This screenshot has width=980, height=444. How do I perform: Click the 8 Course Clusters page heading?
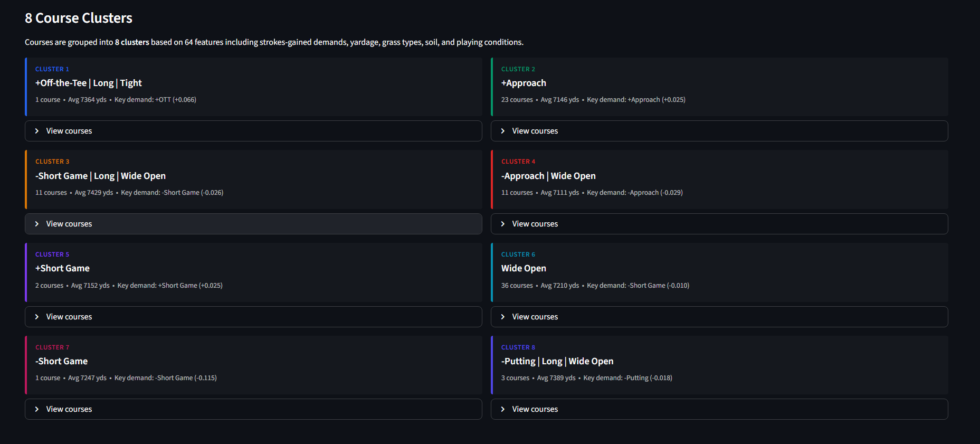(x=78, y=18)
